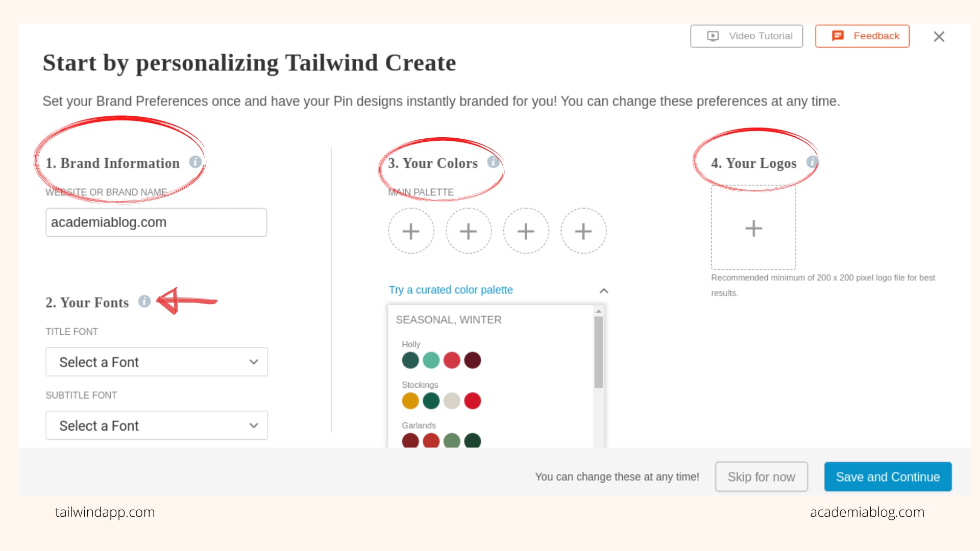Viewport: 980px width, 551px height.
Task: Click the info icon beside Brand Information
Action: click(195, 162)
